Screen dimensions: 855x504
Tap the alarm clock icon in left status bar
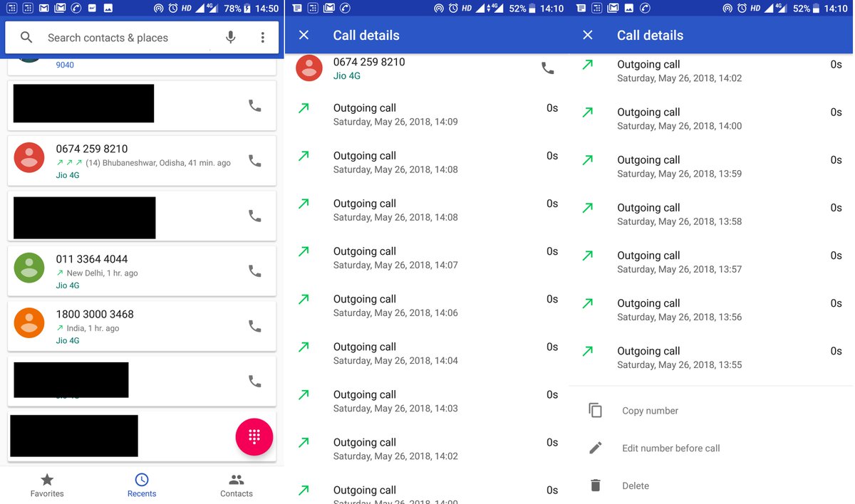(x=172, y=9)
